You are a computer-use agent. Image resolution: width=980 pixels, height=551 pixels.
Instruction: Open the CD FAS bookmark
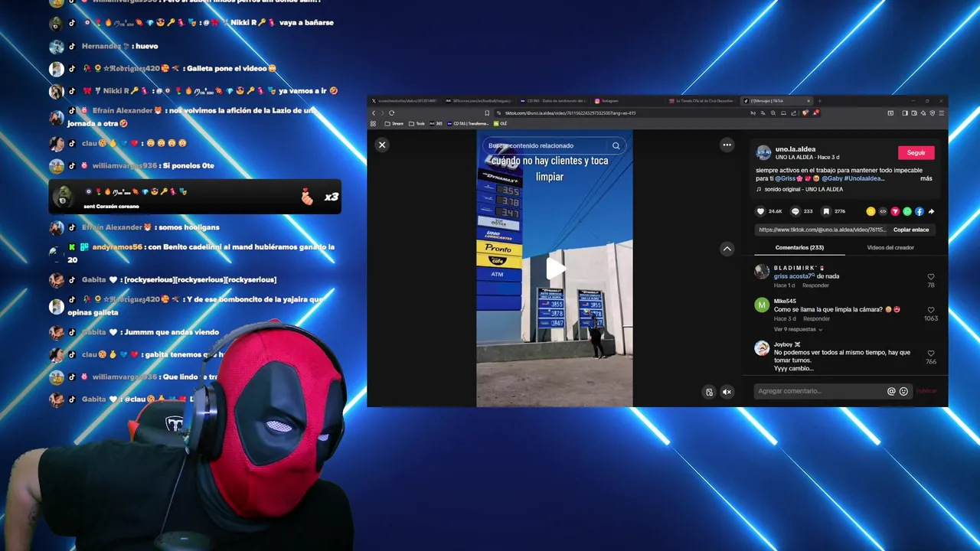(467, 123)
